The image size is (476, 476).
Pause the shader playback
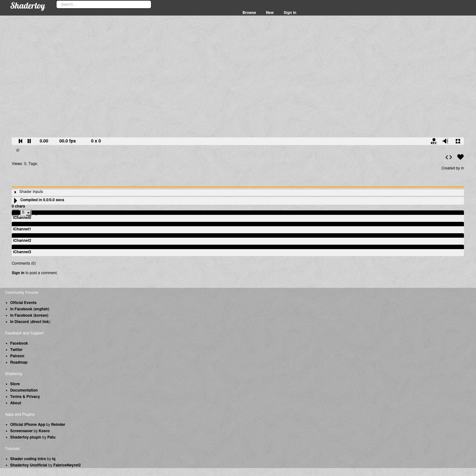pos(29,141)
